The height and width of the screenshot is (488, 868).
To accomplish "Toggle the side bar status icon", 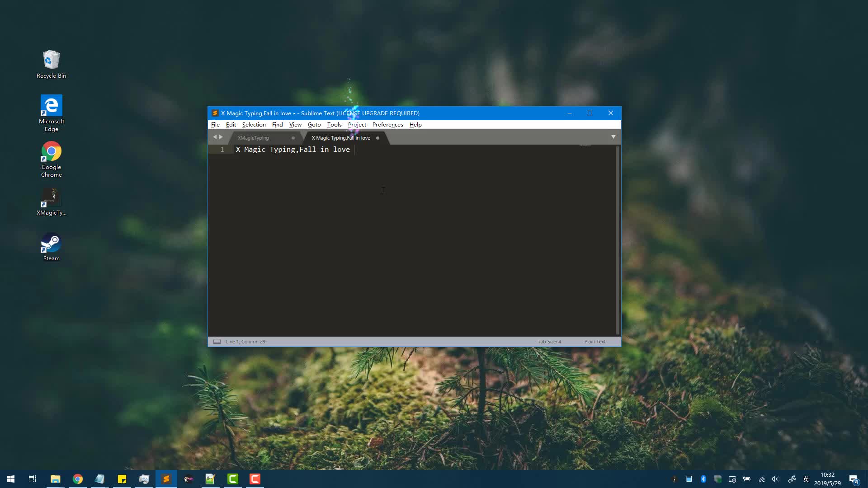I will pos(217,342).
